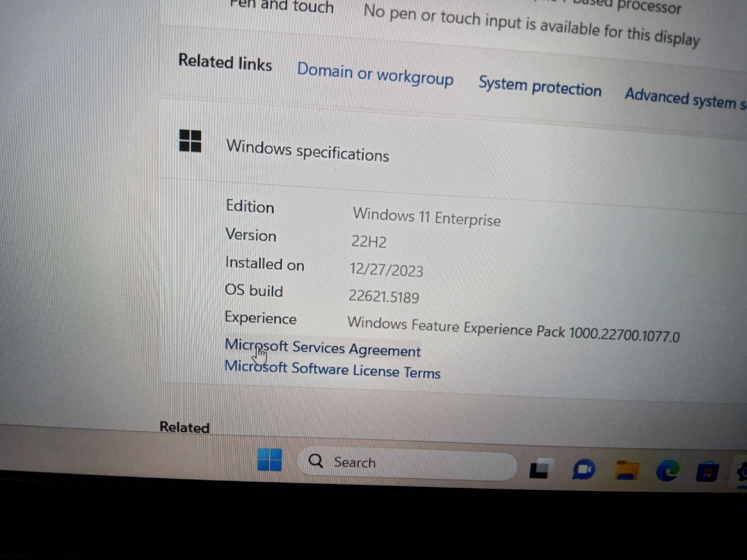The image size is (747, 560).
Task: Select the Windows Feature Experience Pack value
Action: click(x=513, y=329)
